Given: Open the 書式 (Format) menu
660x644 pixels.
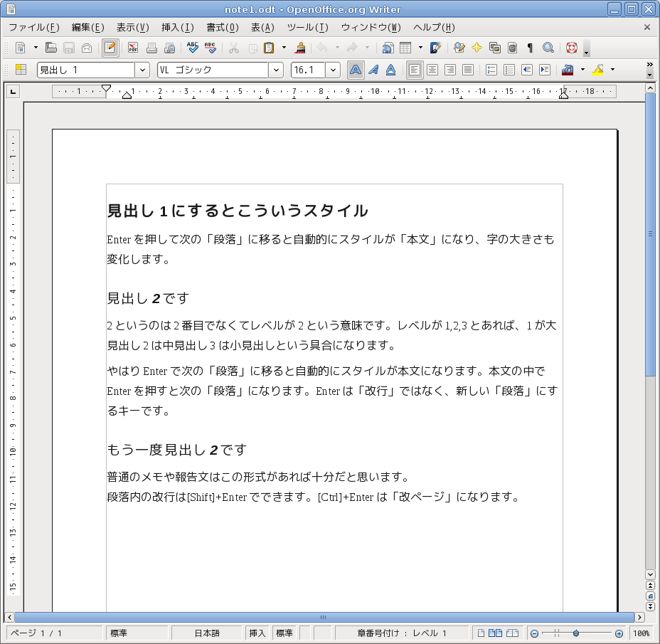Looking at the screenshot, I should [222, 27].
